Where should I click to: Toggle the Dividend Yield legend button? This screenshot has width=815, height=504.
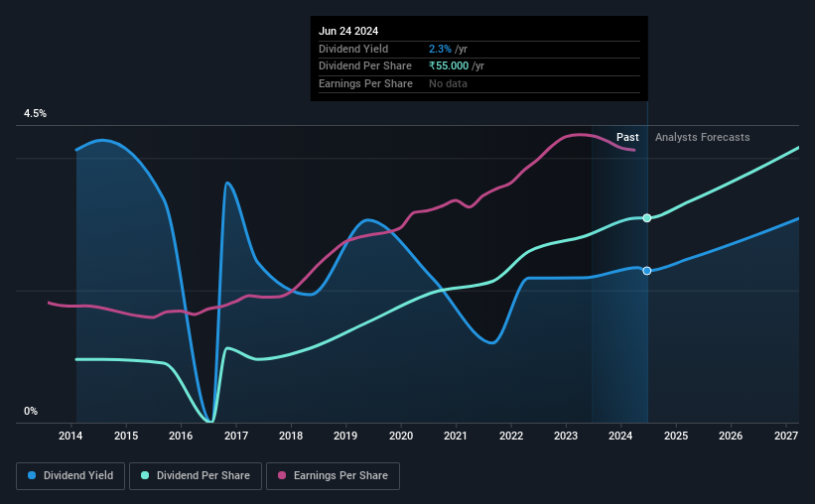[70, 476]
